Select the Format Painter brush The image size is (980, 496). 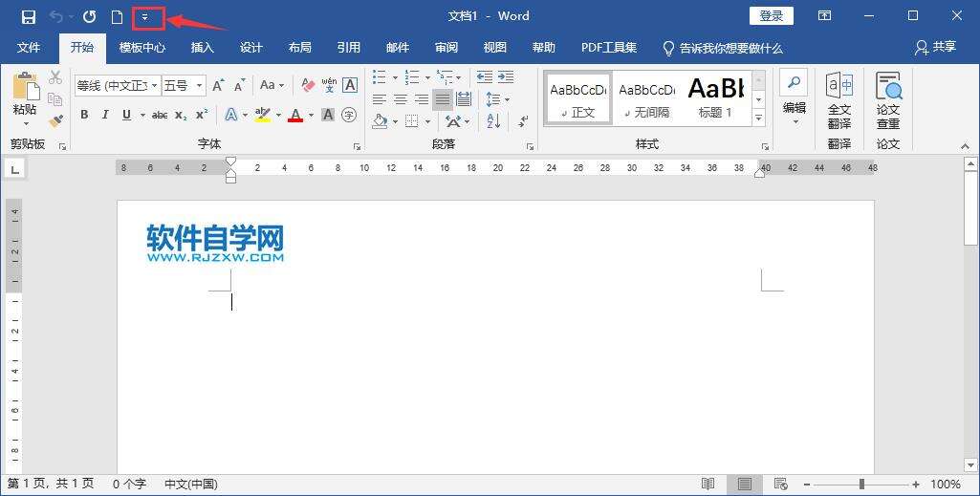pos(55,121)
